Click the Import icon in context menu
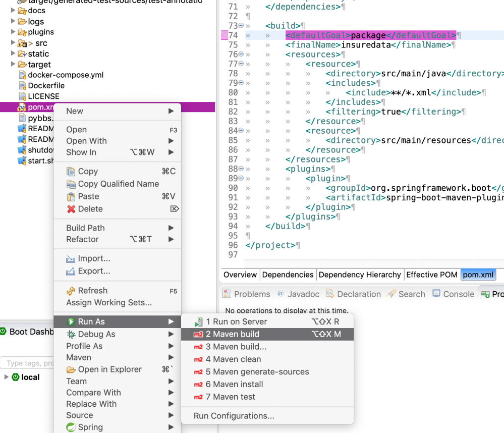 [71, 259]
